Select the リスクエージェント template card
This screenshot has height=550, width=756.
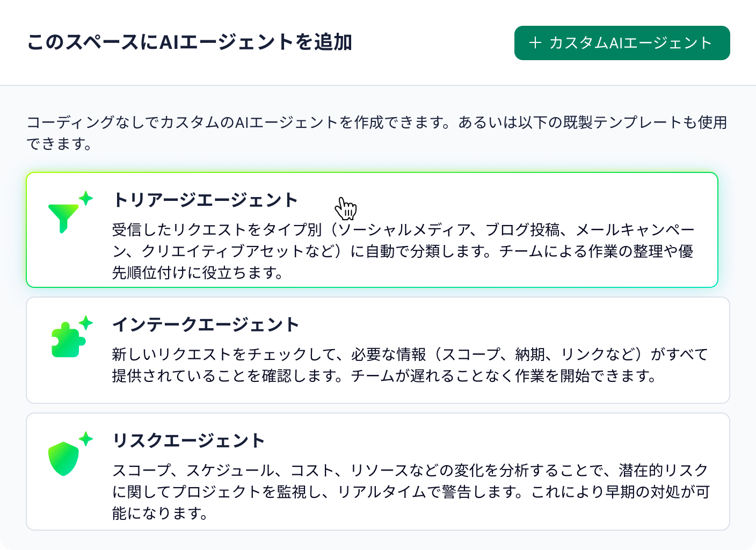point(376,475)
